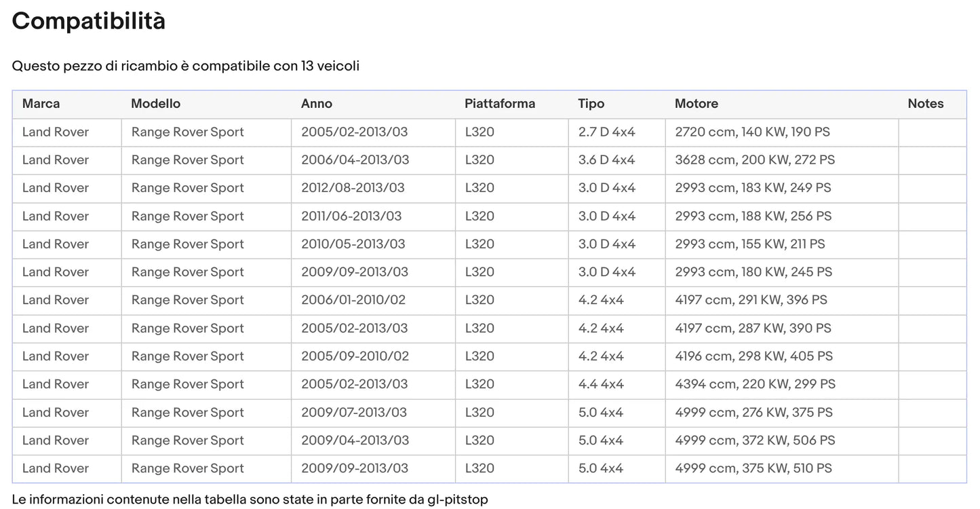
Task: Select the 2012/08-2013/03 year cell
Action: point(353,188)
